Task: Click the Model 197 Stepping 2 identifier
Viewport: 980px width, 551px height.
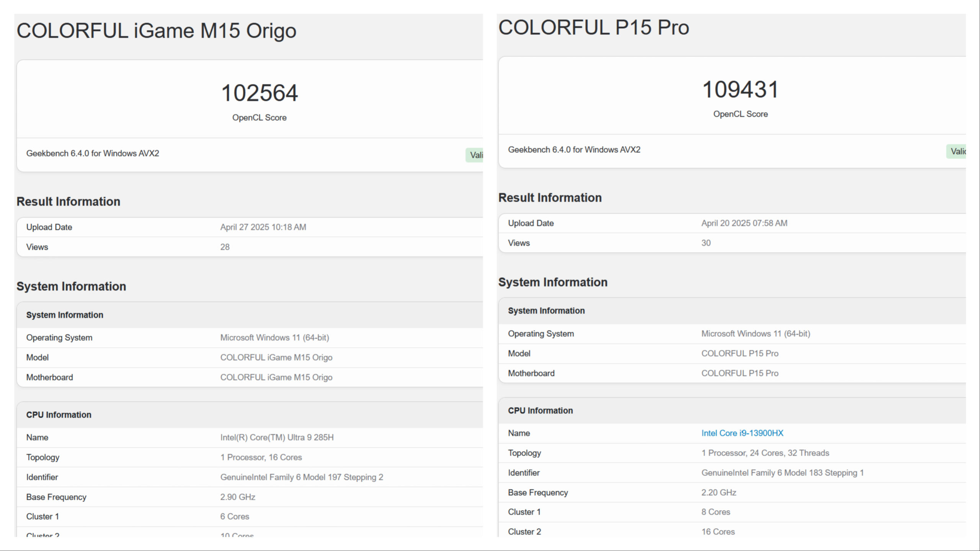Action: click(x=302, y=477)
